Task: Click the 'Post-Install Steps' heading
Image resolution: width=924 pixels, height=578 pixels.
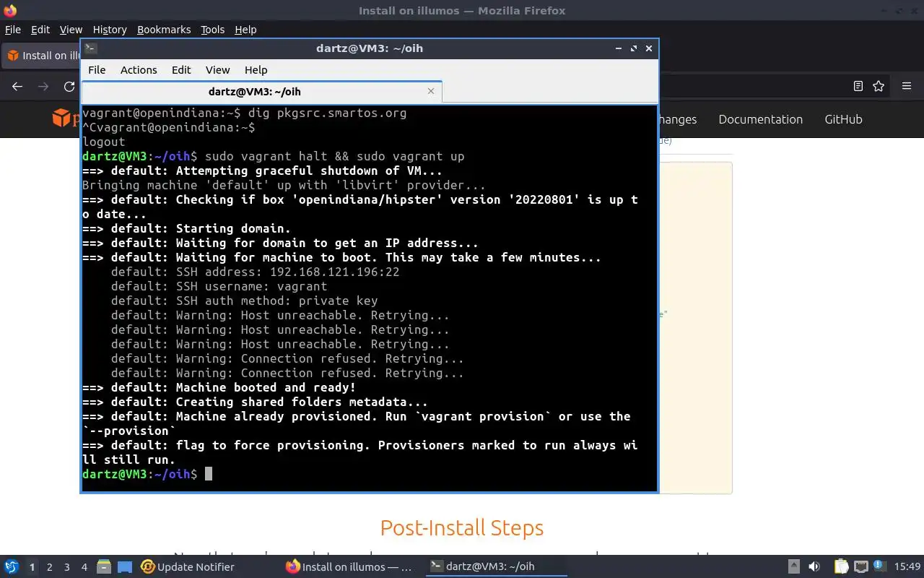Action: point(462,528)
